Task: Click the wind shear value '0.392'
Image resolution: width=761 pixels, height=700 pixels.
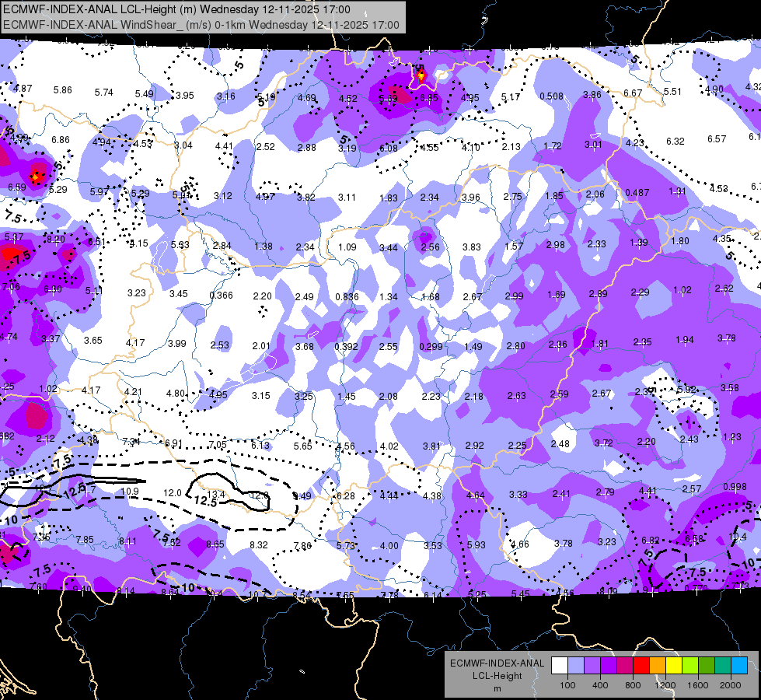Action: click(x=347, y=347)
